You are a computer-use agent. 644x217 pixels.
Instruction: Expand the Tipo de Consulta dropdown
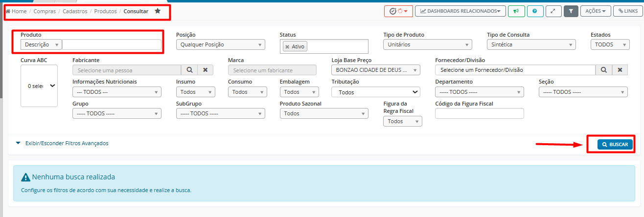(531, 44)
